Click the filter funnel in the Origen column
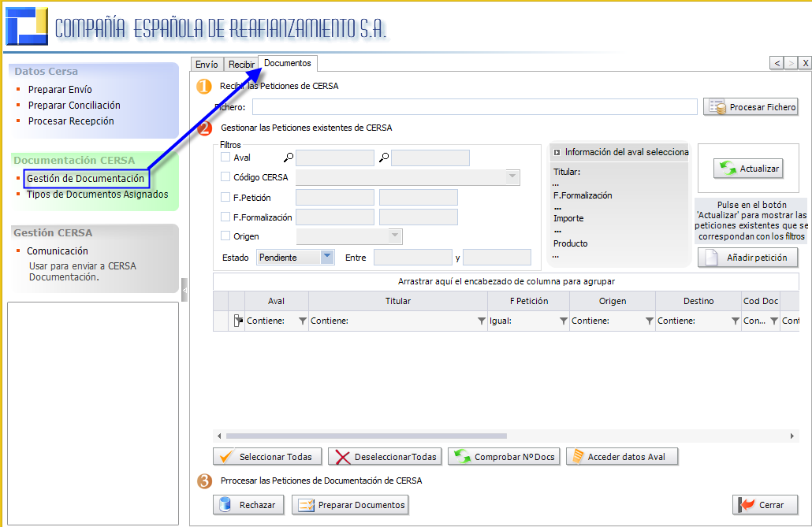The height and width of the screenshot is (527, 812). coord(650,321)
